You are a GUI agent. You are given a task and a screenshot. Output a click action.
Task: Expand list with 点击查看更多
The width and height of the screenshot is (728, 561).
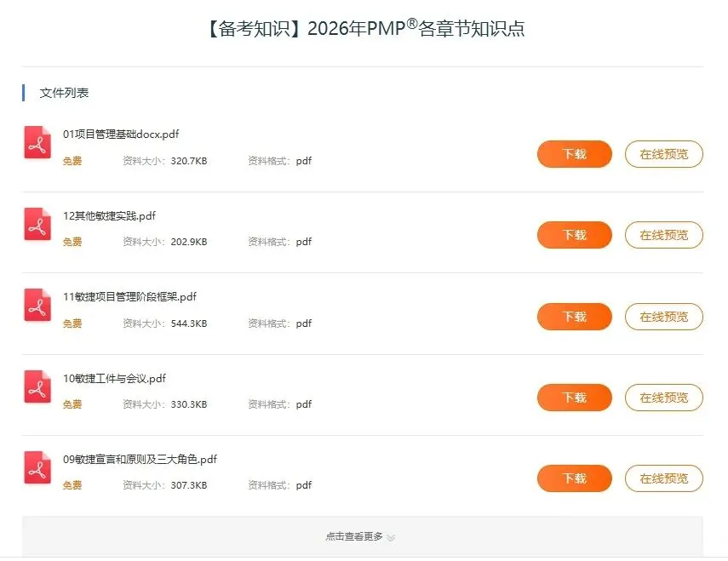pyautogui.click(x=362, y=536)
